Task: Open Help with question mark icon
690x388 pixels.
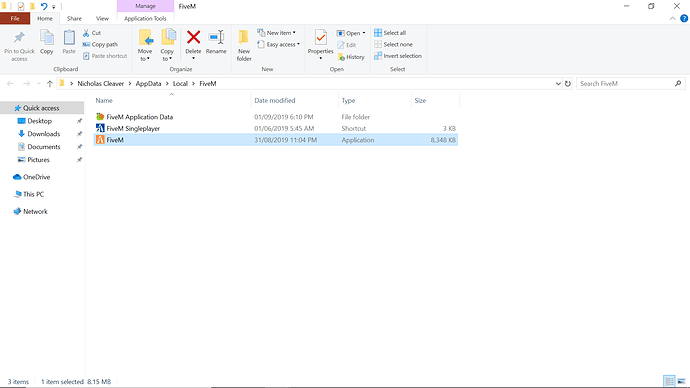Action: click(684, 18)
